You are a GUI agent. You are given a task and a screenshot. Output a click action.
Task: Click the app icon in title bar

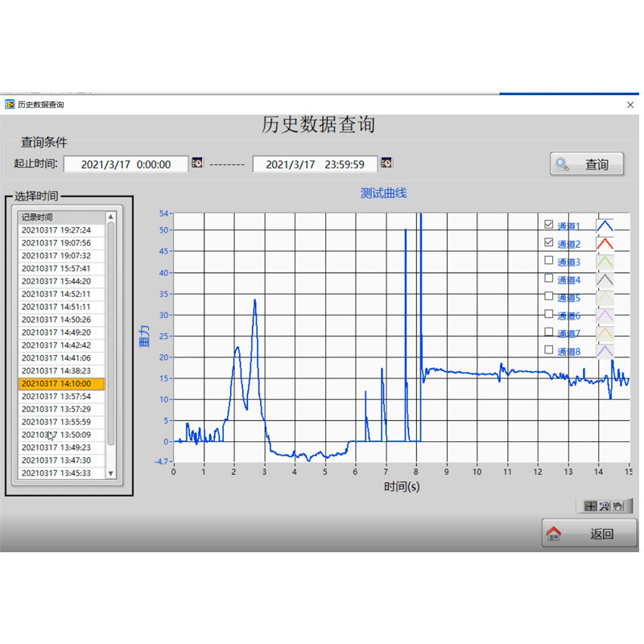(x=10, y=105)
